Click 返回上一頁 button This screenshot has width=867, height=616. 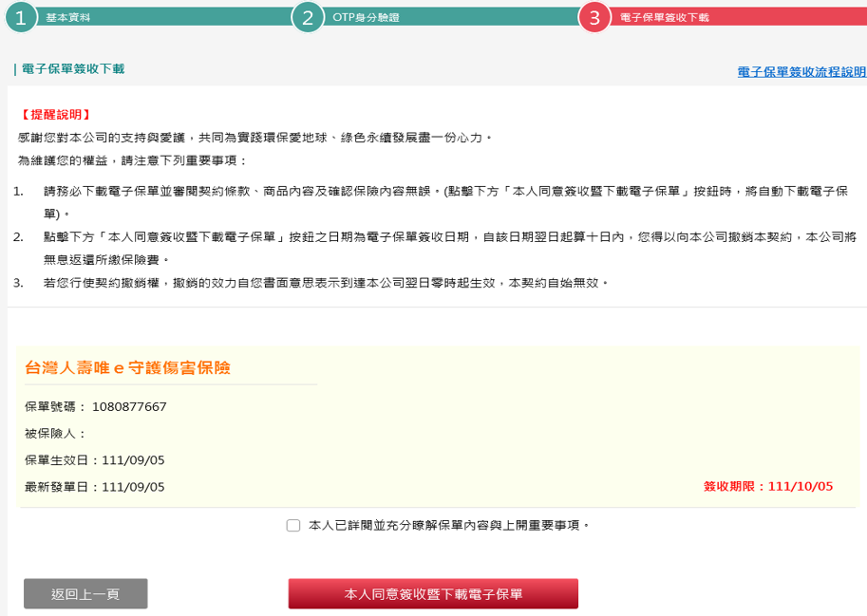pos(85,594)
